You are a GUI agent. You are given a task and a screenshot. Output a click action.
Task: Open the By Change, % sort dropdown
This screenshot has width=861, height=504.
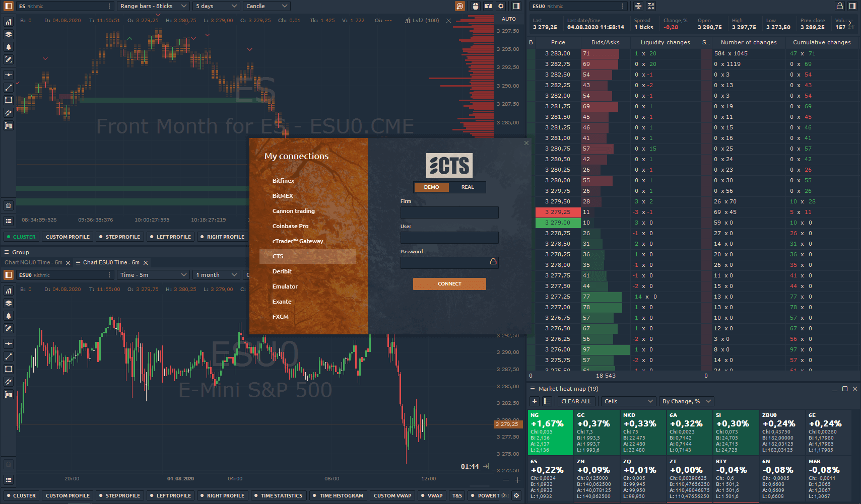click(x=687, y=401)
